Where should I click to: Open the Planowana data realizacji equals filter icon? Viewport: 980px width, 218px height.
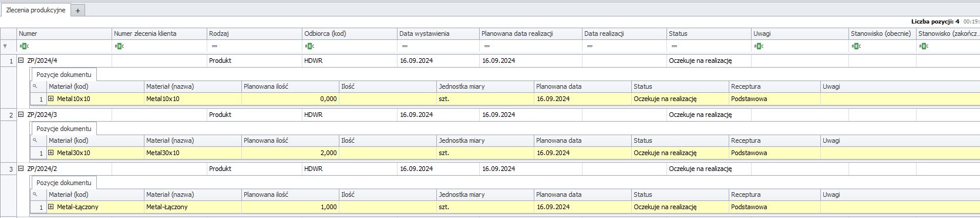click(487, 46)
